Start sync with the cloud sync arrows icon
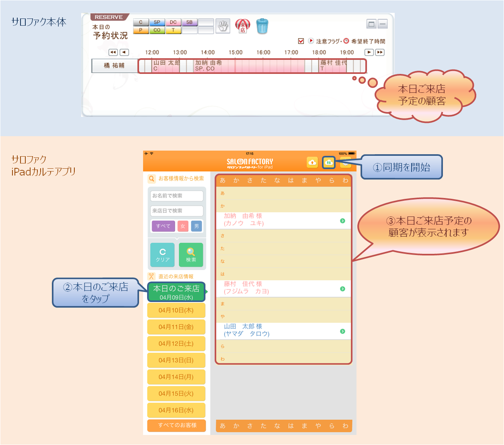The image size is (504, 445). [329, 162]
